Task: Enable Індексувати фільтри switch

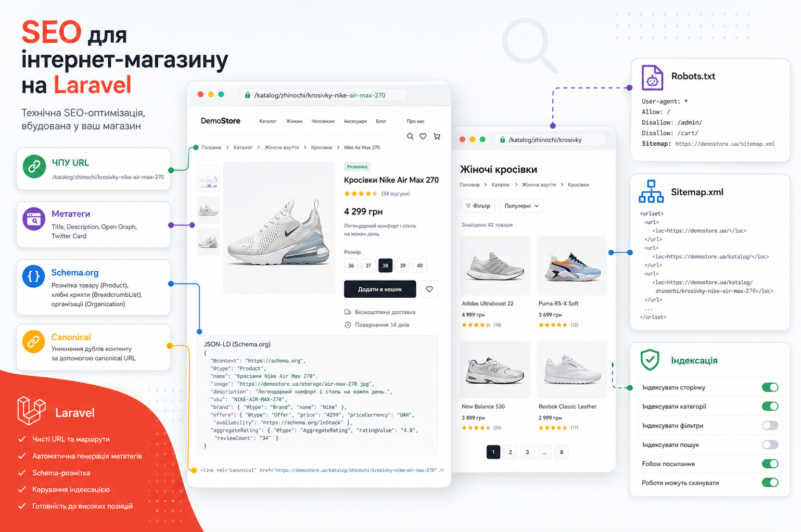Action: click(x=770, y=425)
